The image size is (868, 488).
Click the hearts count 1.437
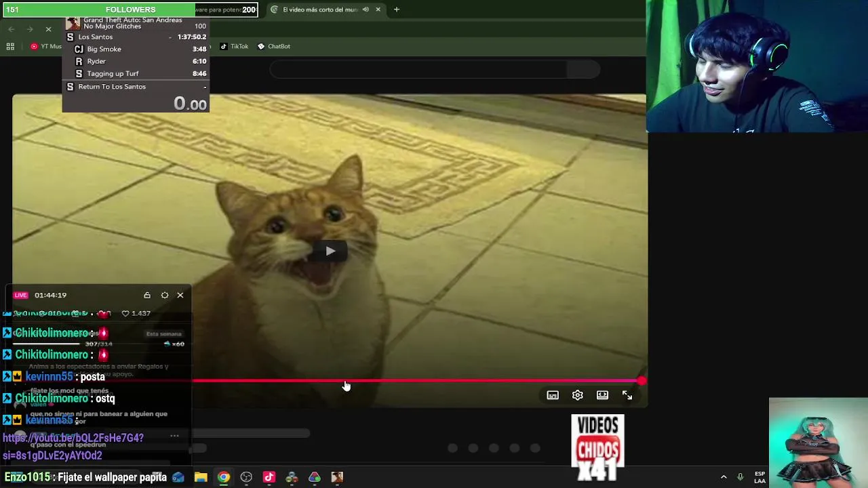[136, 313]
